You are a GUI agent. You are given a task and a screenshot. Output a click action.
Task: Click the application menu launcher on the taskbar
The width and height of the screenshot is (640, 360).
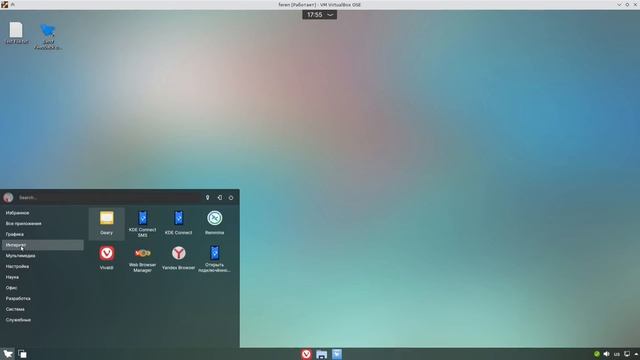click(8, 354)
